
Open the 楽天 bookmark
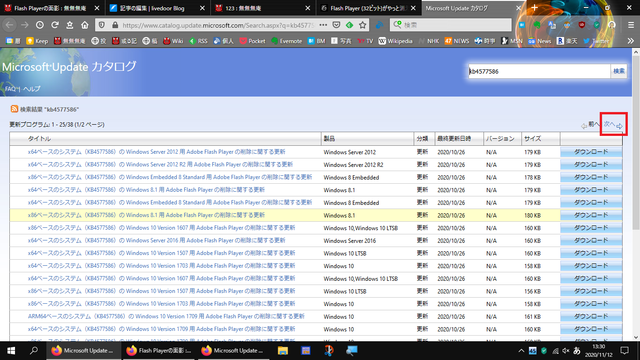(x=567, y=41)
